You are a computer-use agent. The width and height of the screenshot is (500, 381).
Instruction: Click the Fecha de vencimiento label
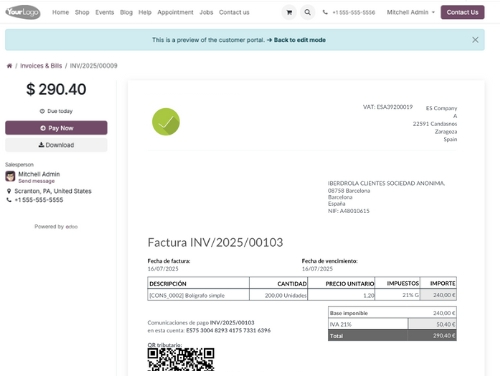tap(330, 261)
